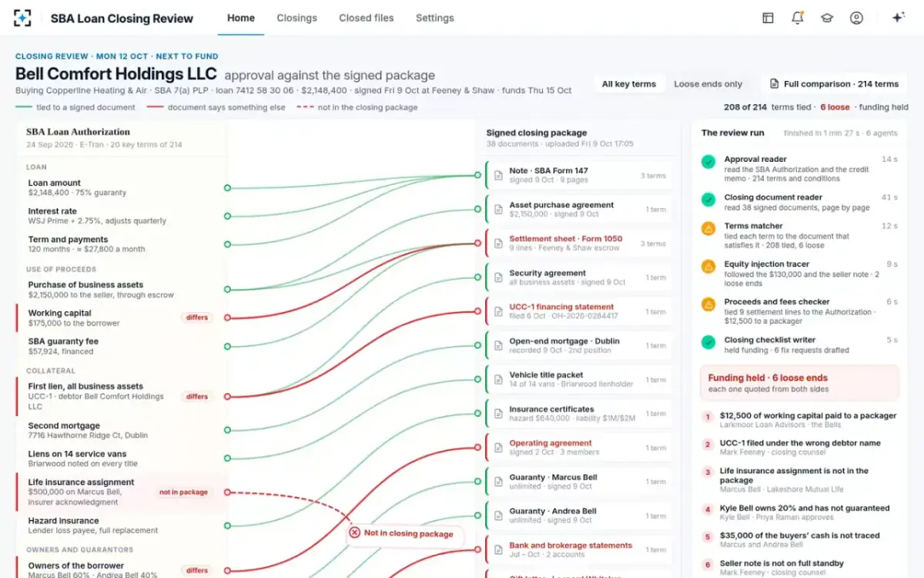Click the document icon for Note · SBA Form 147
Image resolution: width=924 pixels, height=578 pixels.
(498, 176)
